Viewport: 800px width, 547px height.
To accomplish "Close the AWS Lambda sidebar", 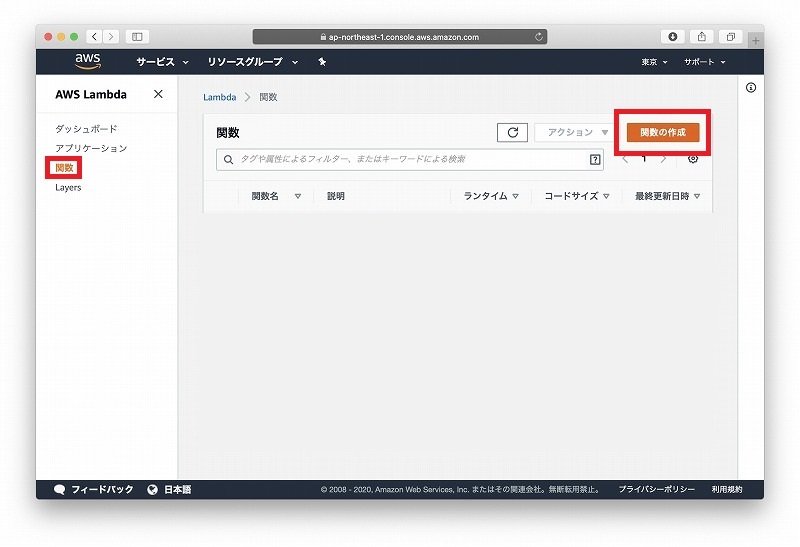I will [158, 94].
